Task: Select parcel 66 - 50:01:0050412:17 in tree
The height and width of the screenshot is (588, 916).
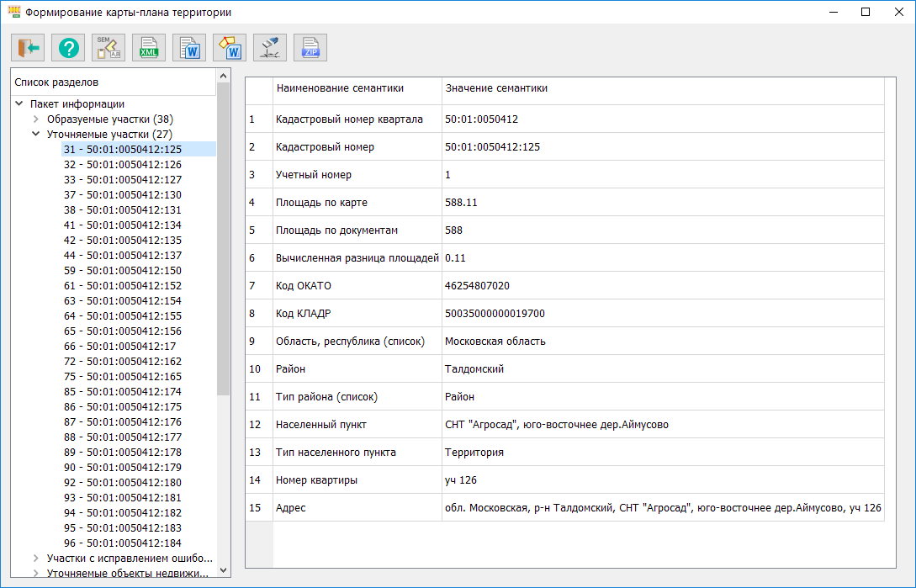Action: [x=119, y=347]
